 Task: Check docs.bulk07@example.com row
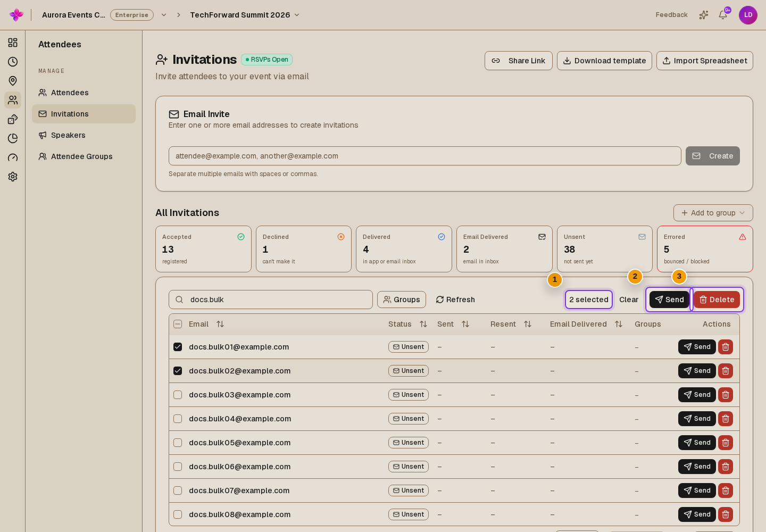pos(178,491)
